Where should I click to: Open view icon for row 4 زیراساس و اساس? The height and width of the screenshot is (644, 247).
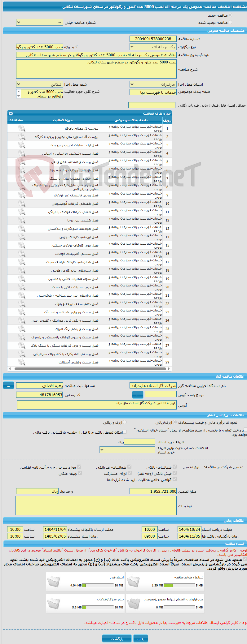coord(22,153)
